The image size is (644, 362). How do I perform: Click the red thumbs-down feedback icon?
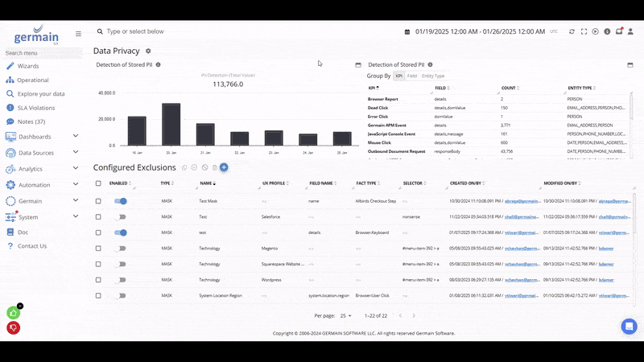(x=13, y=327)
